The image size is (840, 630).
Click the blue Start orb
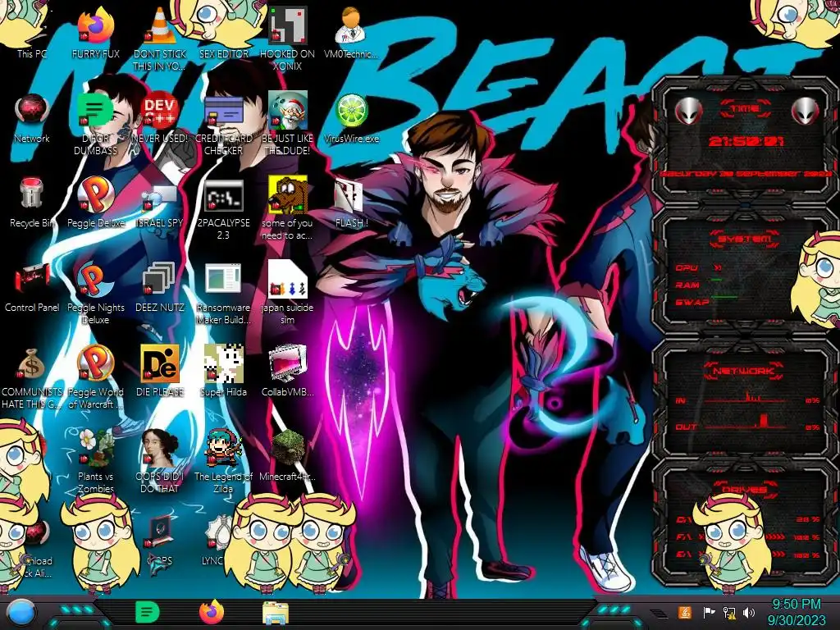click(x=21, y=612)
